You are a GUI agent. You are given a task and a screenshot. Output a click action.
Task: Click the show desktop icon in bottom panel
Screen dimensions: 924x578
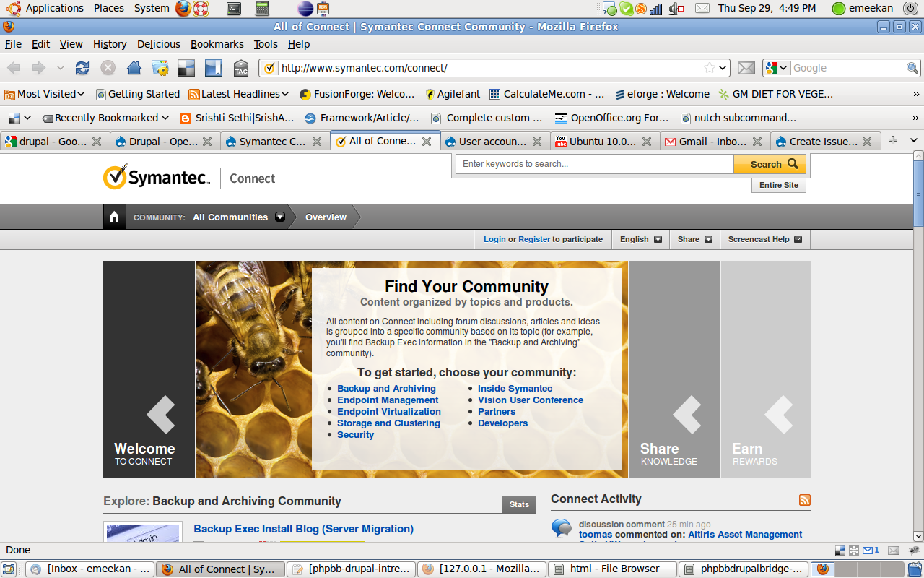click(x=9, y=569)
